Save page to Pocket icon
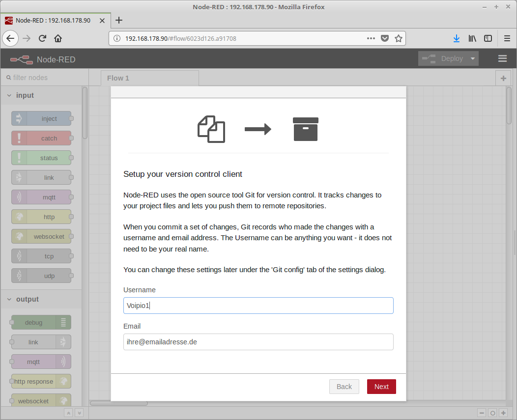 [x=385, y=38]
